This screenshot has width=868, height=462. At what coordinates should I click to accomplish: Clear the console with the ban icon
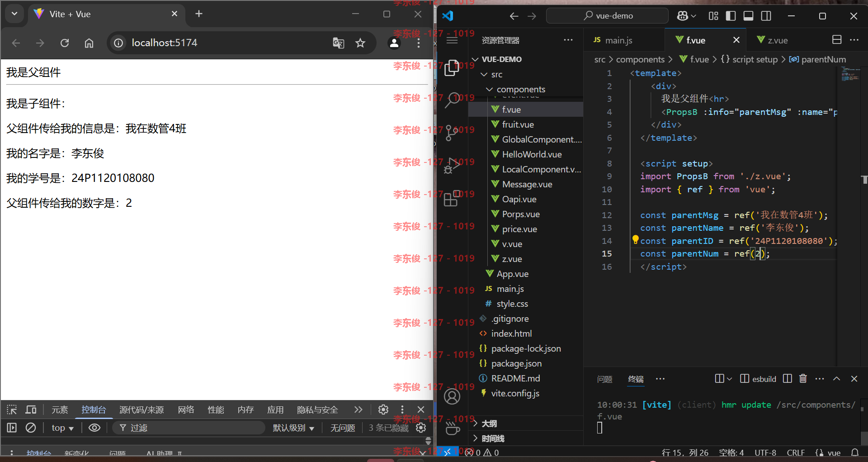pos(31,428)
